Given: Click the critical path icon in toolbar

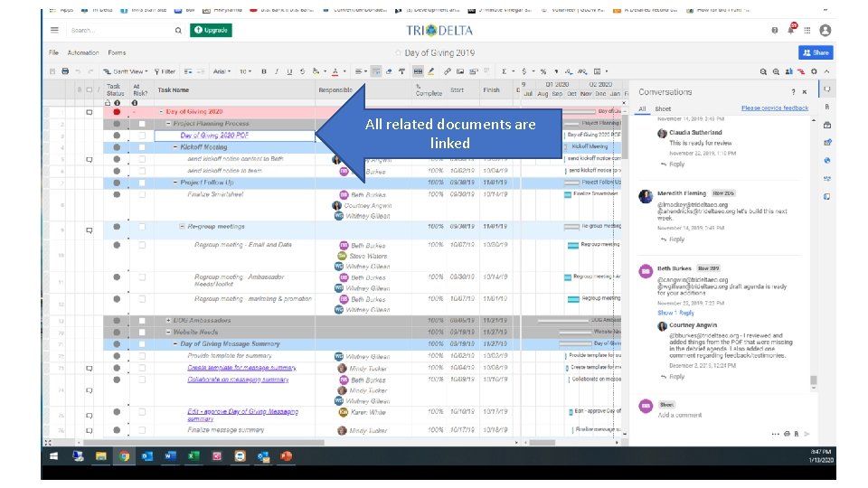Looking at the screenshot, I should (x=801, y=71).
